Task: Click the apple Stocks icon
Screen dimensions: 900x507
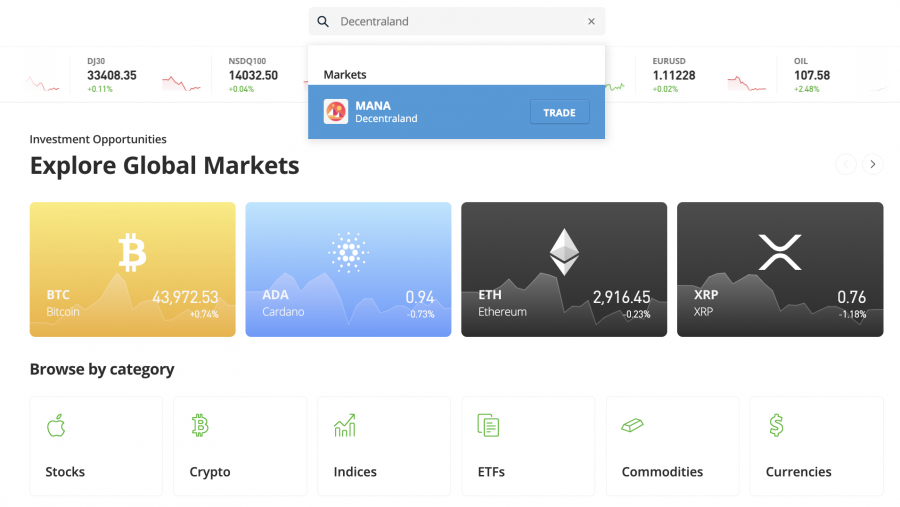Action: [56, 425]
